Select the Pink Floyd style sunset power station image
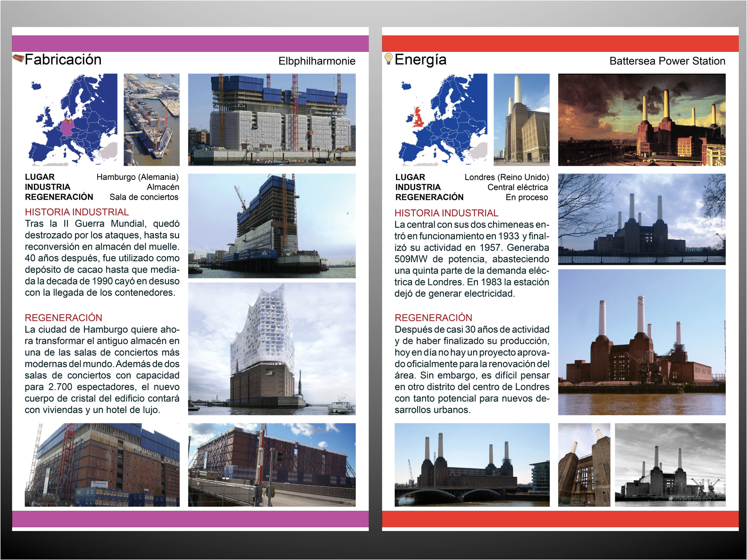Screen dimensions: 747x560 pos(641,119)
